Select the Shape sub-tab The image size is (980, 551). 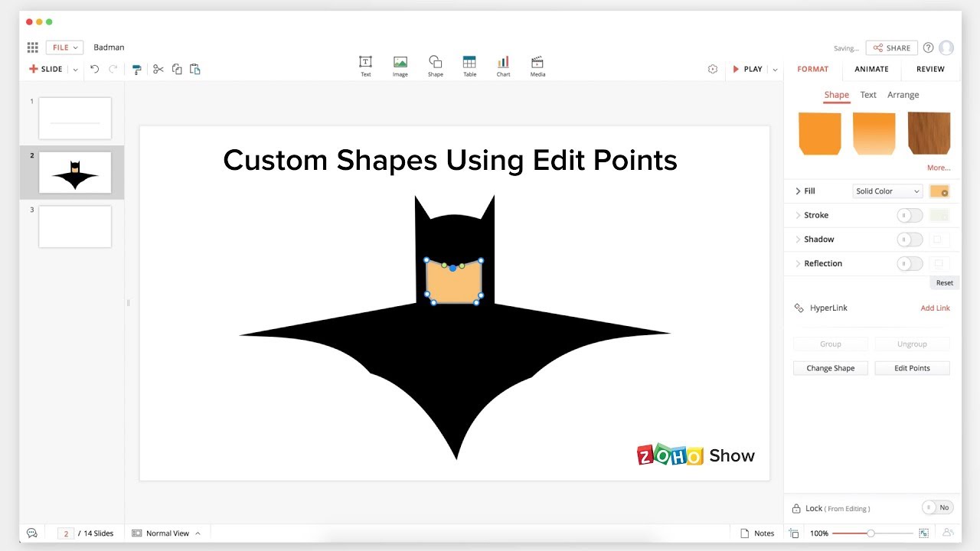pos(836,95)
